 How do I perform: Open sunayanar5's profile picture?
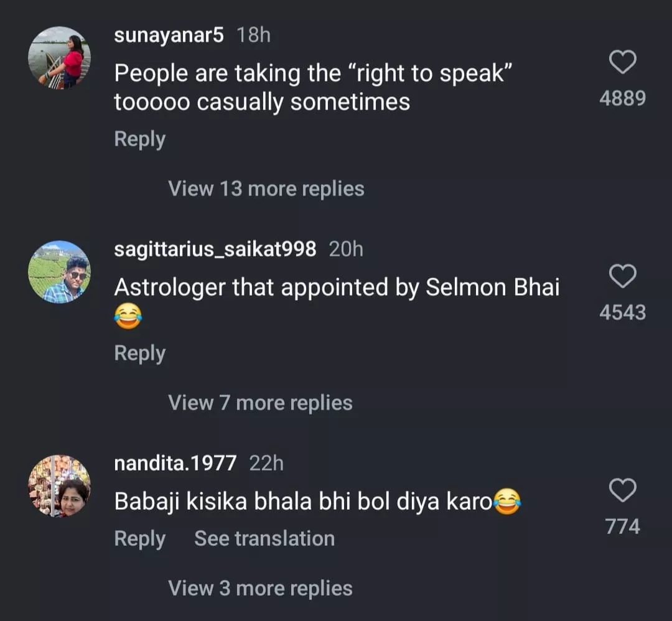pyautogui.click(x=59, y=58)
